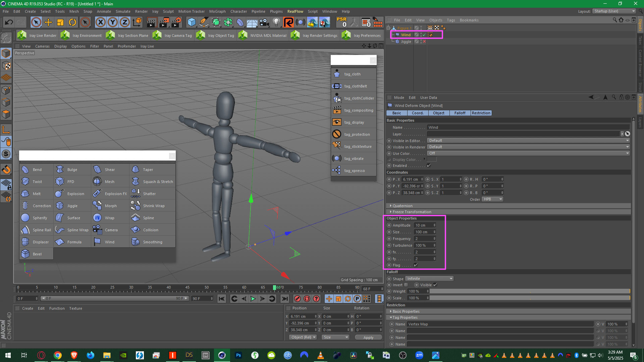Toggle Jiggle object enable mark
This screenshot has width=644, height=362.
(x=424, y=42)
